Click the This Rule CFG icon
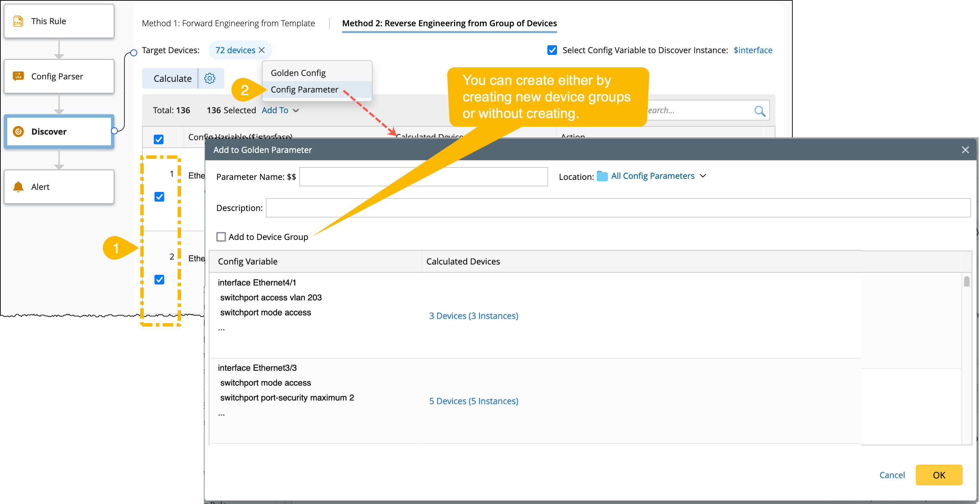 18,21
